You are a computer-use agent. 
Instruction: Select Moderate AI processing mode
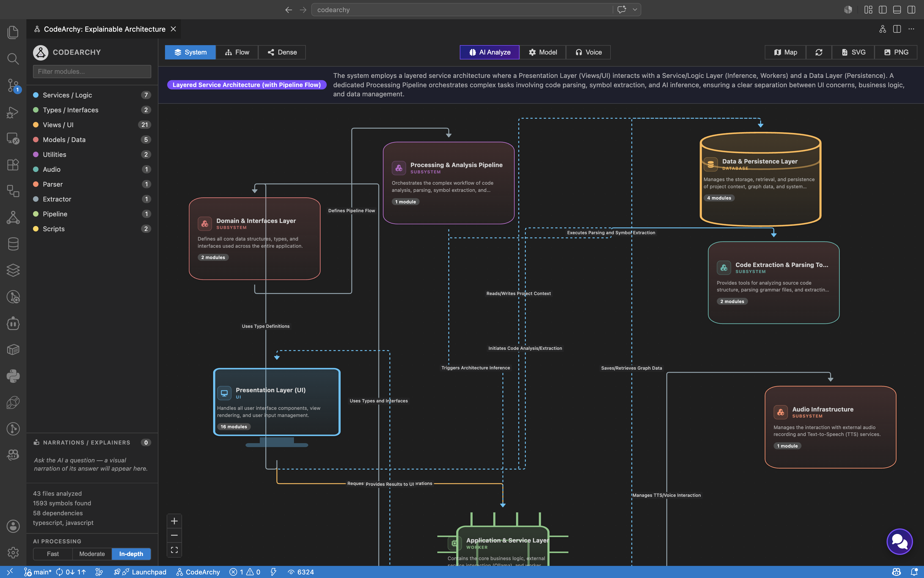(x=92, y=554)
